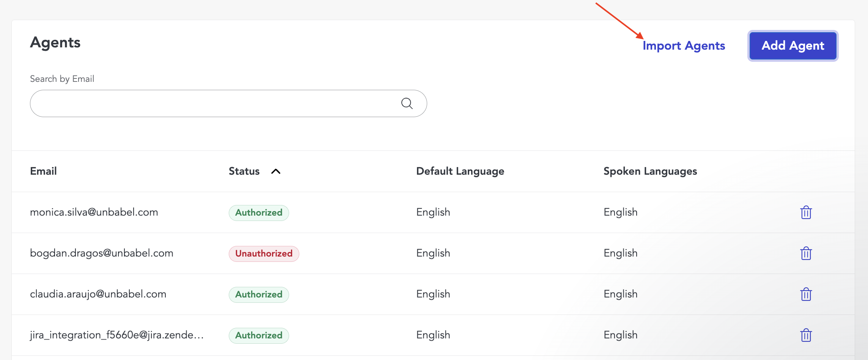
Task: Click the Agents page heading
Action: click(x=55, y=42)
